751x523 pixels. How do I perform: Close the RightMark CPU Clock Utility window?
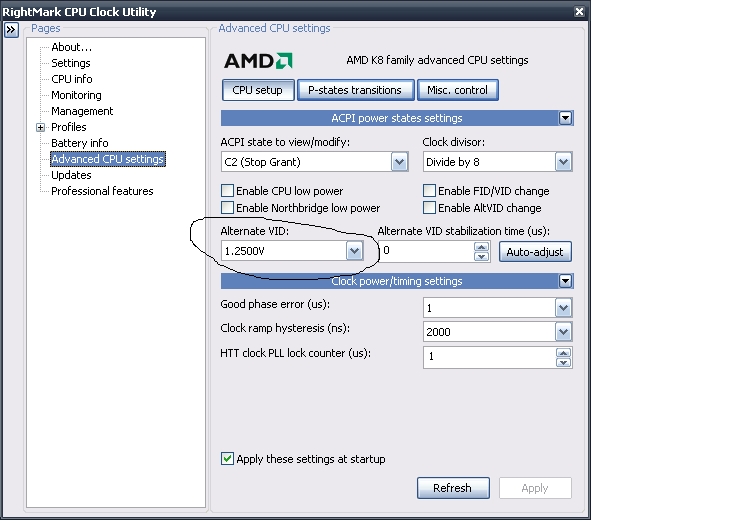[579, 11]
